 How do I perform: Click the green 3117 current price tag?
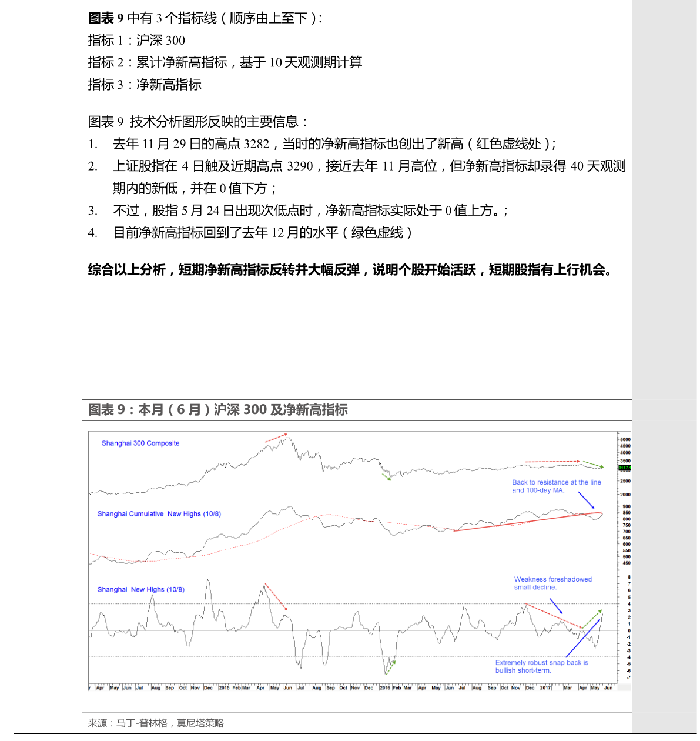tap(624, 468)
